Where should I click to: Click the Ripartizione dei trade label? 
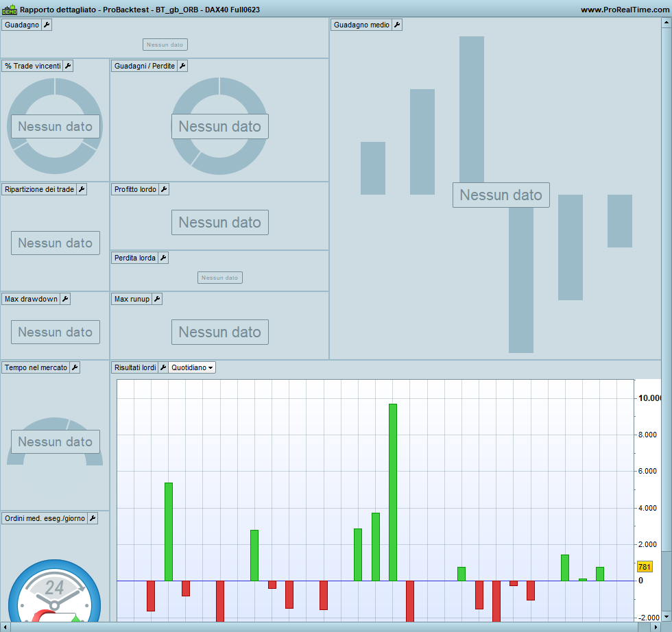(x=40, y=189)
